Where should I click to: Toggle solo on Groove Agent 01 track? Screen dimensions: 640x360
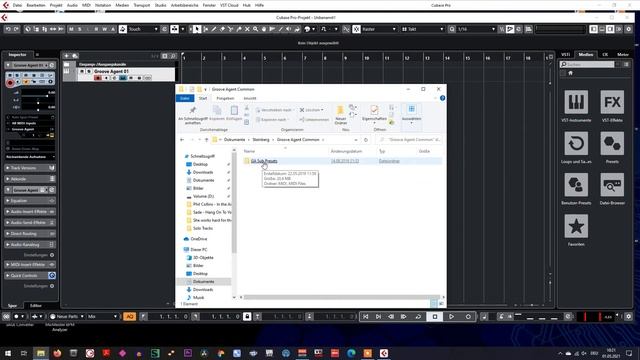tap(89, 71)
